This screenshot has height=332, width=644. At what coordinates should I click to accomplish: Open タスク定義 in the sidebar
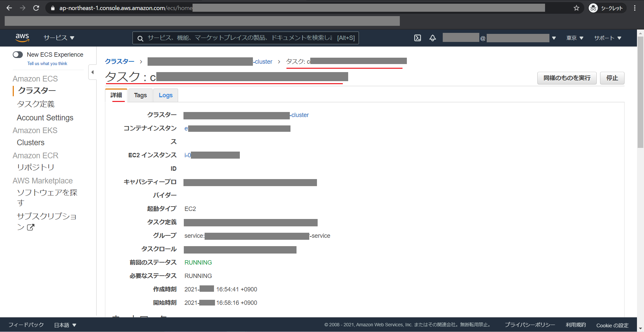(x=36, y=104)
